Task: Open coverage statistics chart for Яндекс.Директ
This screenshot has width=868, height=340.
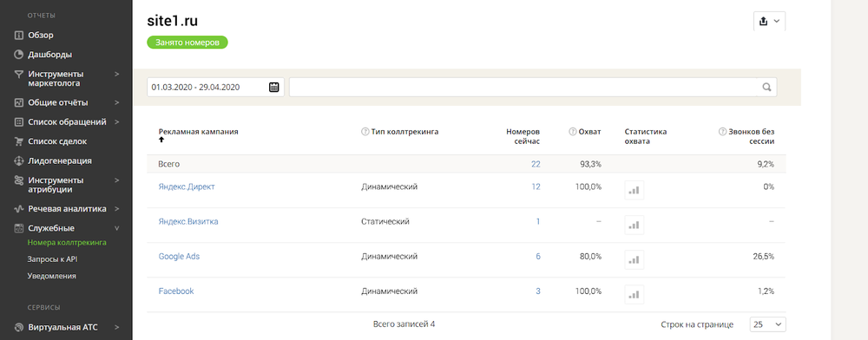Action: (x=635, y=190)
